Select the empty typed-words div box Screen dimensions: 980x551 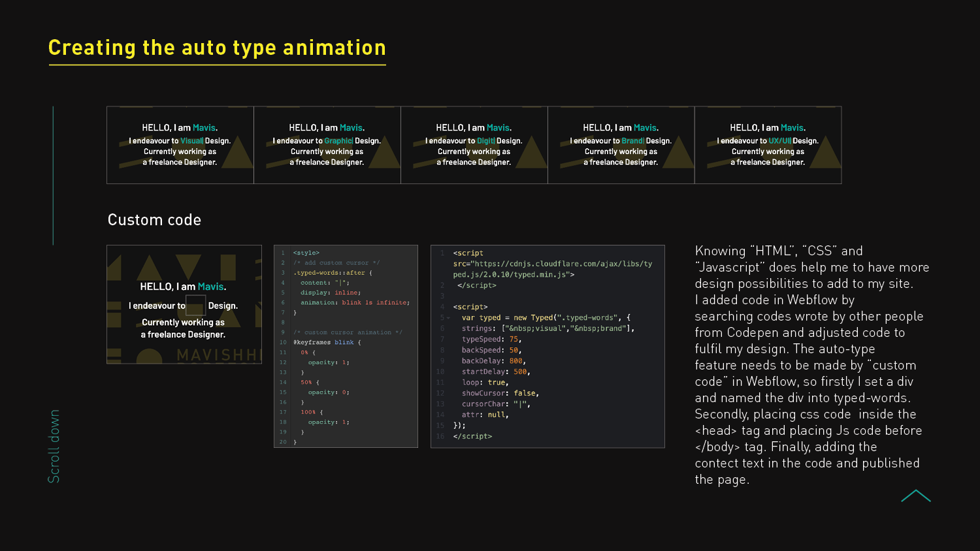point(196,305)
